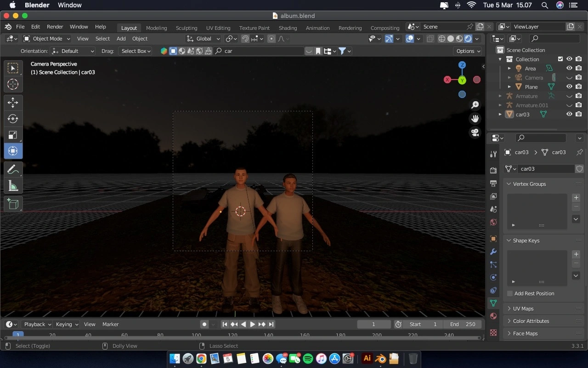Open the Object Constraints properties tab
Screen dimensions: 588x368
click(x=493, y=290)
